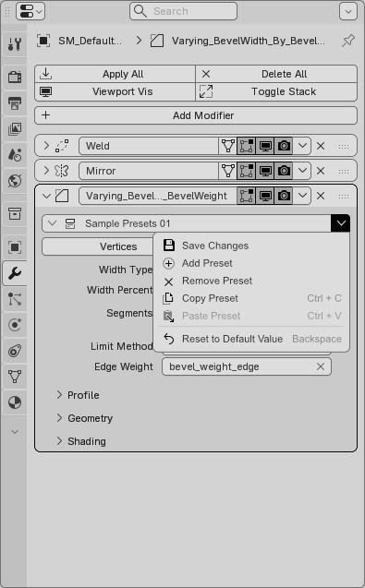
Task: Toggle Weld On Cage display
Action: 228,146
